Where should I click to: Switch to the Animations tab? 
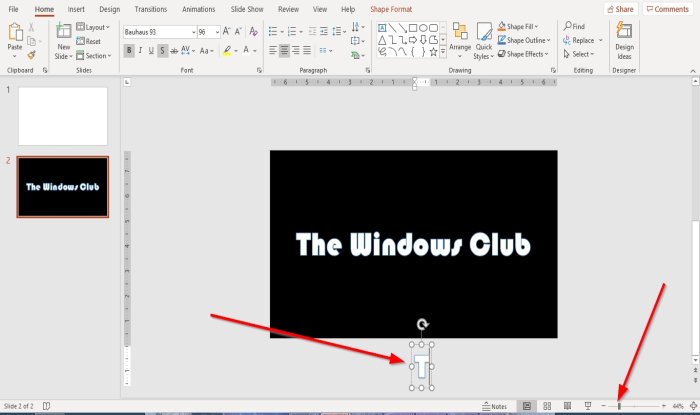coord(198,9)
